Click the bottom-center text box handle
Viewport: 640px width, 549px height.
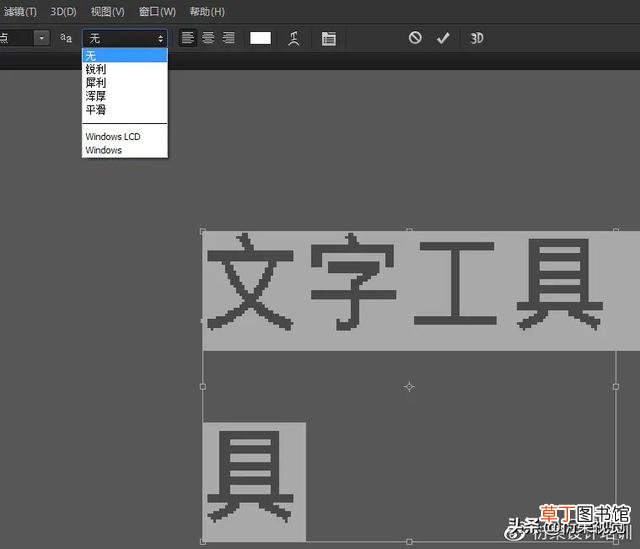[x=409, y=542]
